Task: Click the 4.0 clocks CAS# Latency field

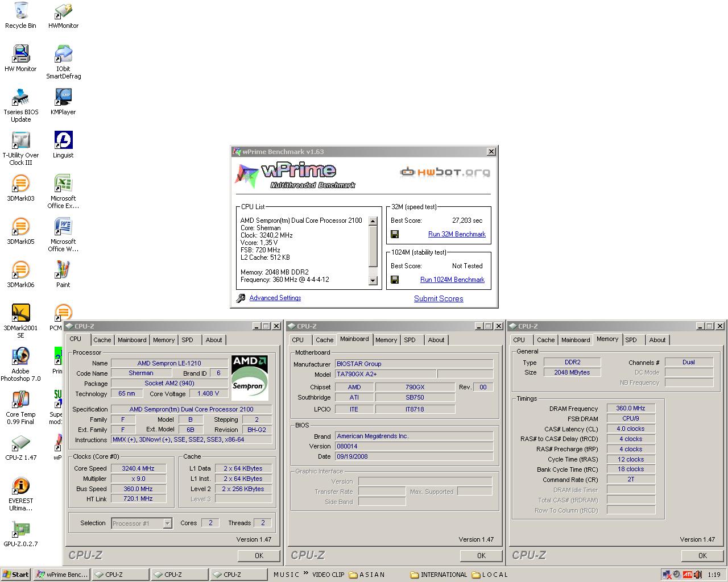Action: click(x=631, y=429)
